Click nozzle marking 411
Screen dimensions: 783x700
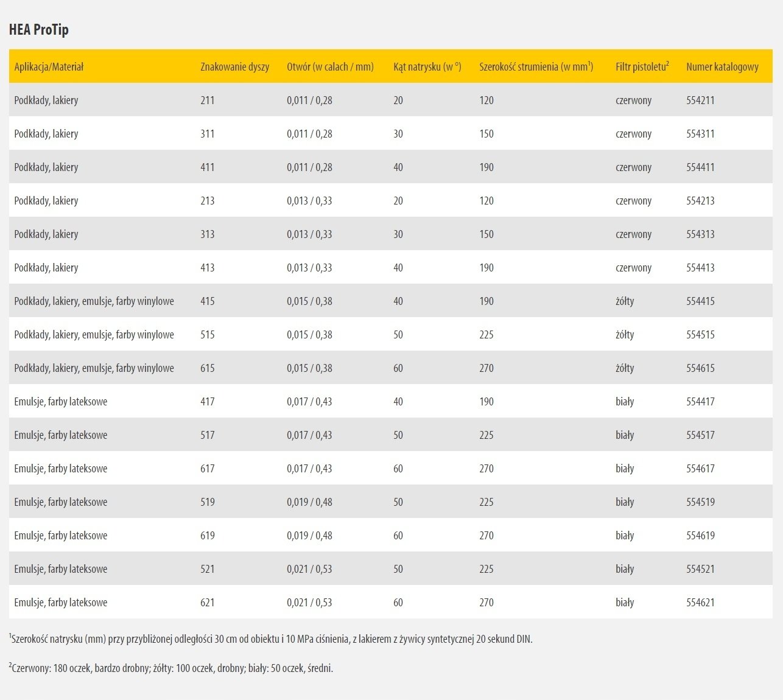pyautogui.click(x=208, y=167)
